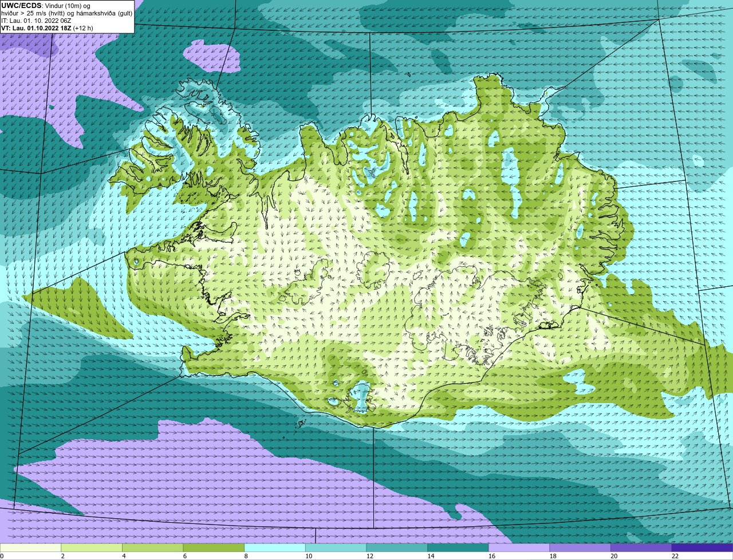The image size is (733, 560).
Task: Click the pale cyan 8–10 m/s legend swatch
Action: pos(275,547)
